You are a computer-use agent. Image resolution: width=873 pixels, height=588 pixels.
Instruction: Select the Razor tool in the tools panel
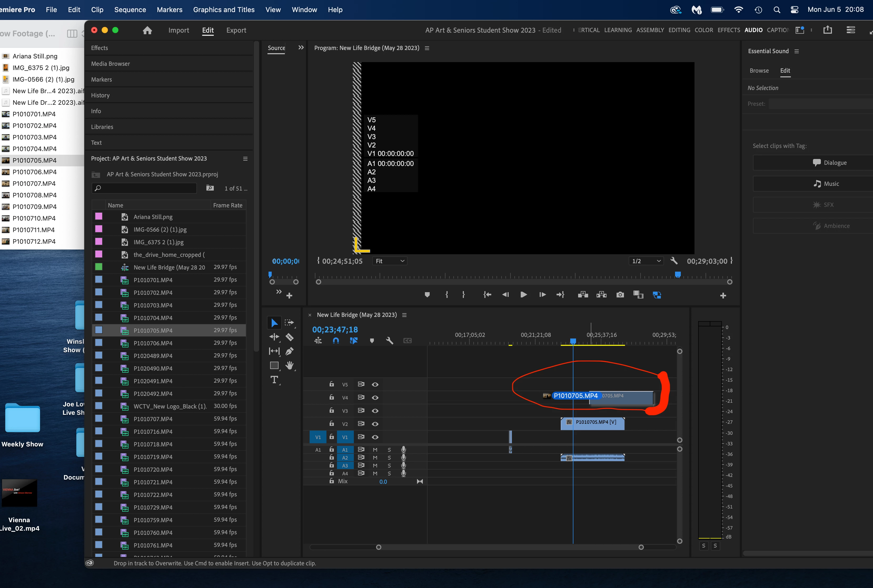coord(290,337)
